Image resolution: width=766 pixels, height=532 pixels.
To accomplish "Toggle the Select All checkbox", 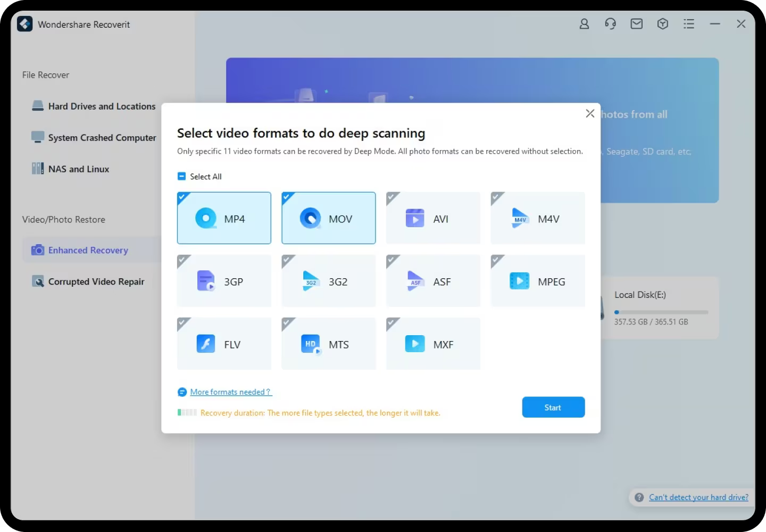I will [x=182, y=177].
